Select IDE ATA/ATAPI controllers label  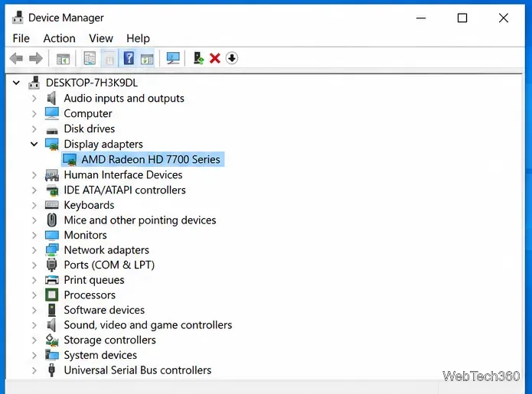tap(125, 190)
